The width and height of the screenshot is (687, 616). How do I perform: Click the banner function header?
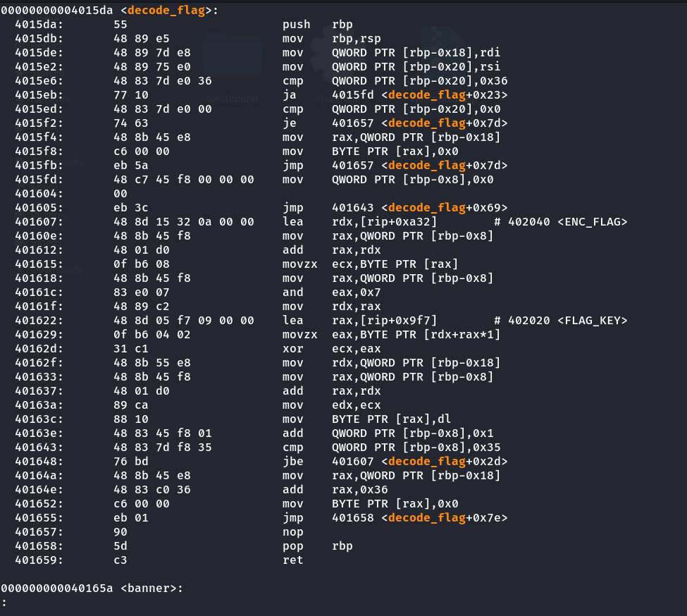[92, 588]
